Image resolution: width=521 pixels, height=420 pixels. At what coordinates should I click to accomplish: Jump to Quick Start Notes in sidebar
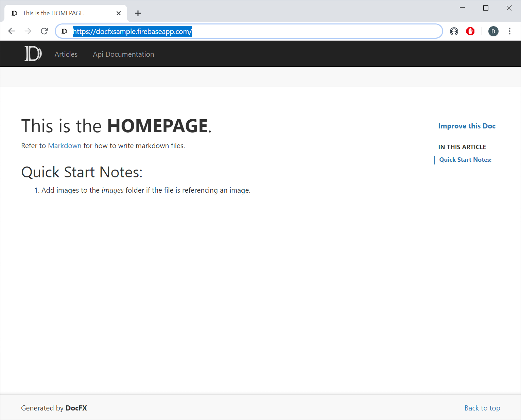[465, 160]
